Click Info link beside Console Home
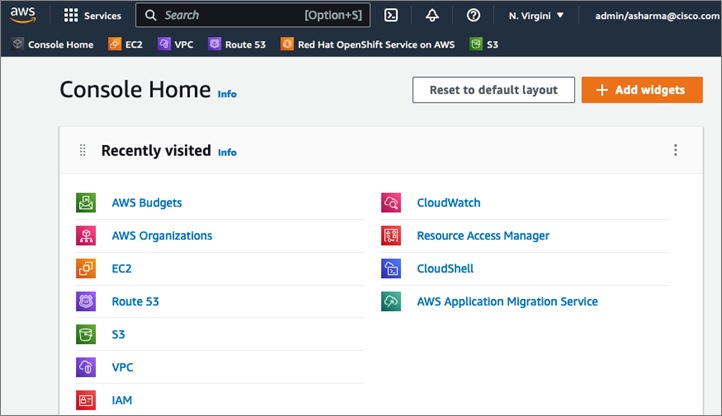722x416 pixels. tap(227, 94)
